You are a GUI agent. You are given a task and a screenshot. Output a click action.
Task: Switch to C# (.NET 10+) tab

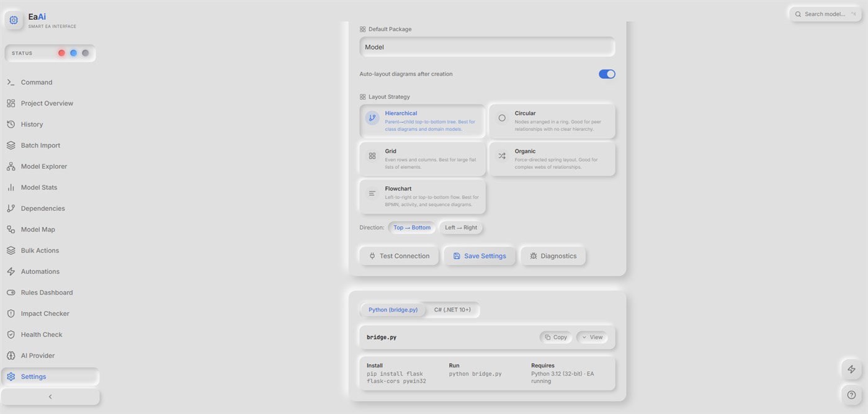click(452, 310)
